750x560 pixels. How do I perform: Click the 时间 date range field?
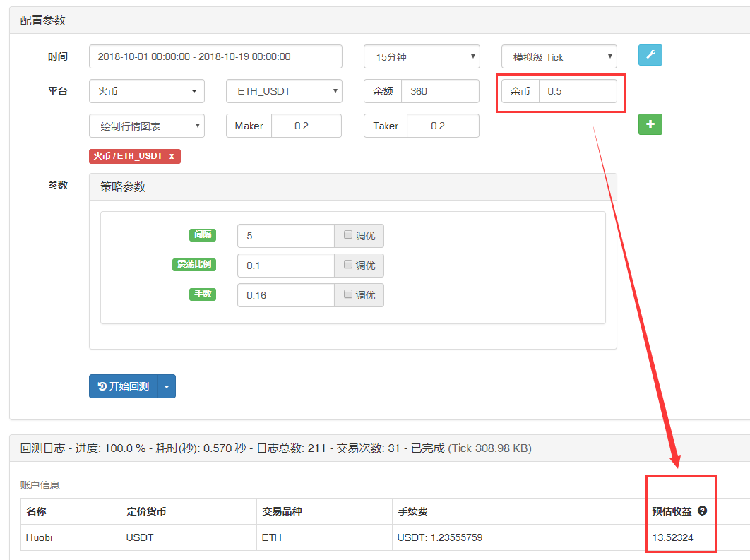pyautogui.click(x=215, y=56)
